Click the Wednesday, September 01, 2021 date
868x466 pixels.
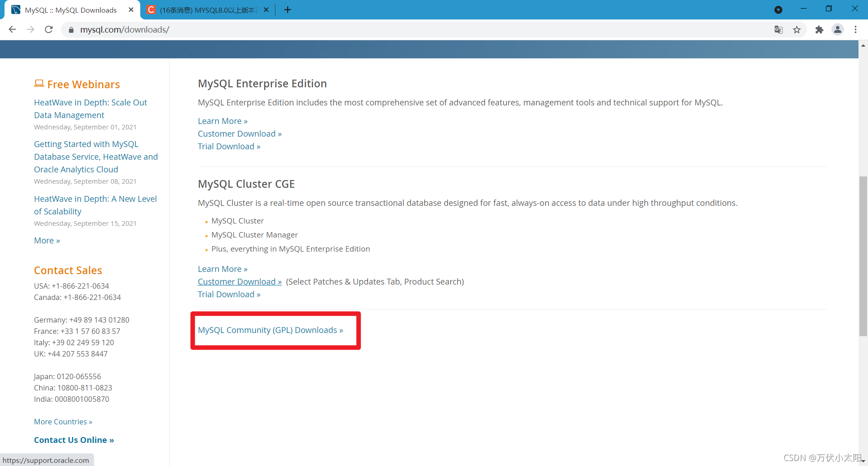pos(85,127)
